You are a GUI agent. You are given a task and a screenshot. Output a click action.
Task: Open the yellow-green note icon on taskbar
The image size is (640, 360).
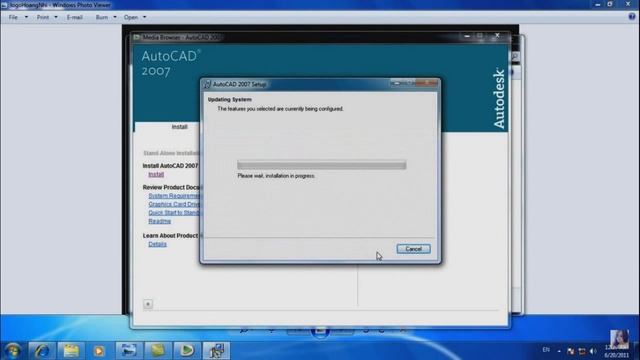158,351
